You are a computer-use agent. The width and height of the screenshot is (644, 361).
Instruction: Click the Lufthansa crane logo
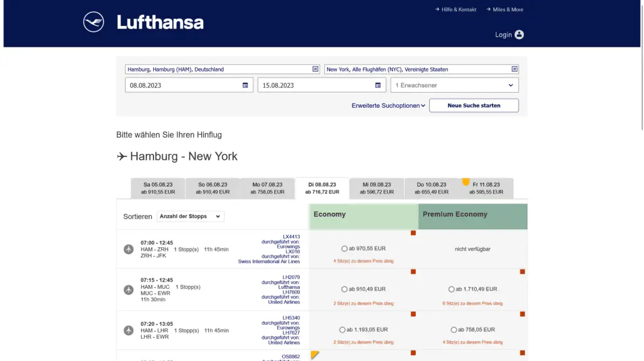pyautogui.click(x=94, y=22)
